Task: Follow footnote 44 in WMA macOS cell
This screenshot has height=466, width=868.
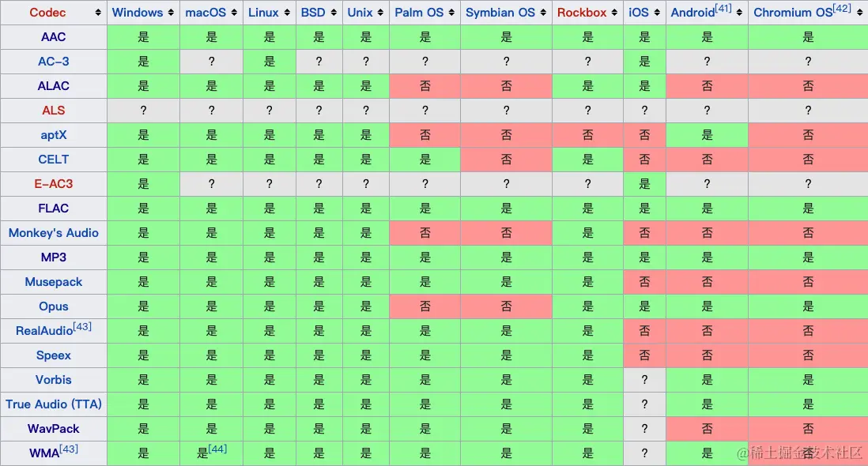Action: (x=217, y=449)
